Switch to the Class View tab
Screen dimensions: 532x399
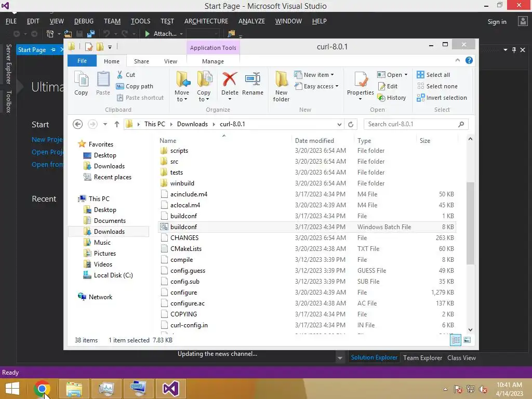(461, 357)
